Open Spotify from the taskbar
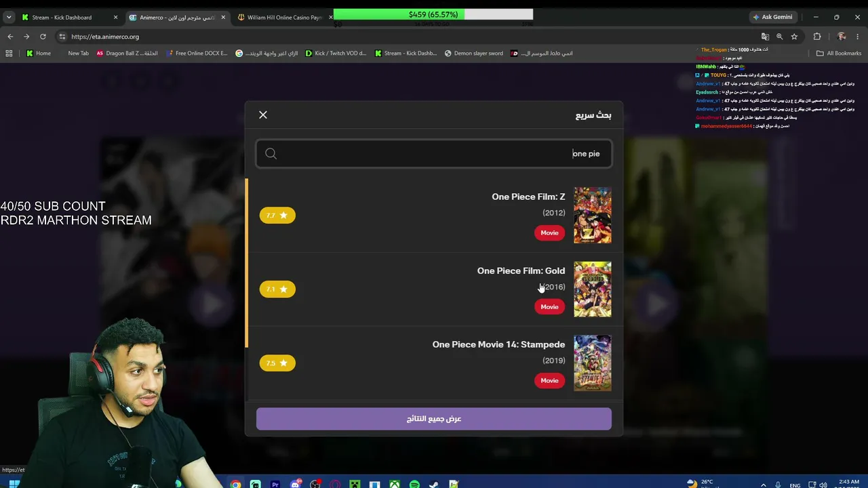The width and height of the screenshot is (868, 488). pyautogui.click(x=414, y=484)
